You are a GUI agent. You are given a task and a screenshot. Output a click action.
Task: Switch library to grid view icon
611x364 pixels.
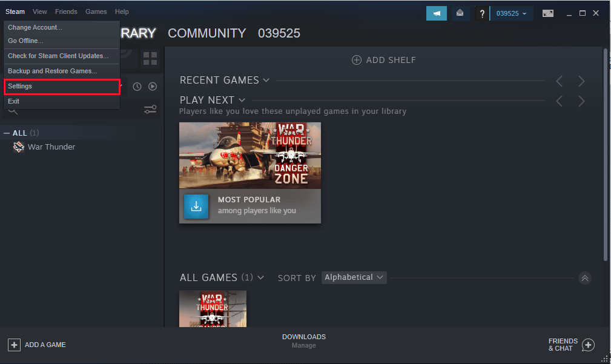[x=150, y=59]
